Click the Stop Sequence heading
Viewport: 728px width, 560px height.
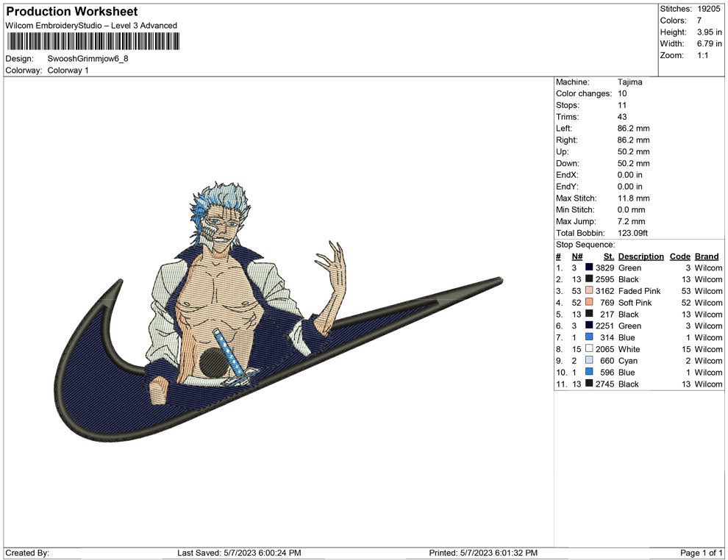tap(585, 245)
